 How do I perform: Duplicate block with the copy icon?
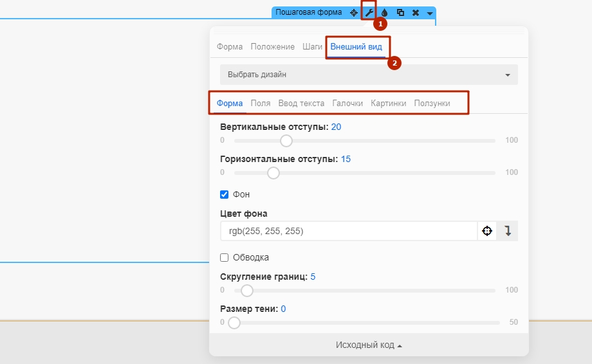pos(400,13)
